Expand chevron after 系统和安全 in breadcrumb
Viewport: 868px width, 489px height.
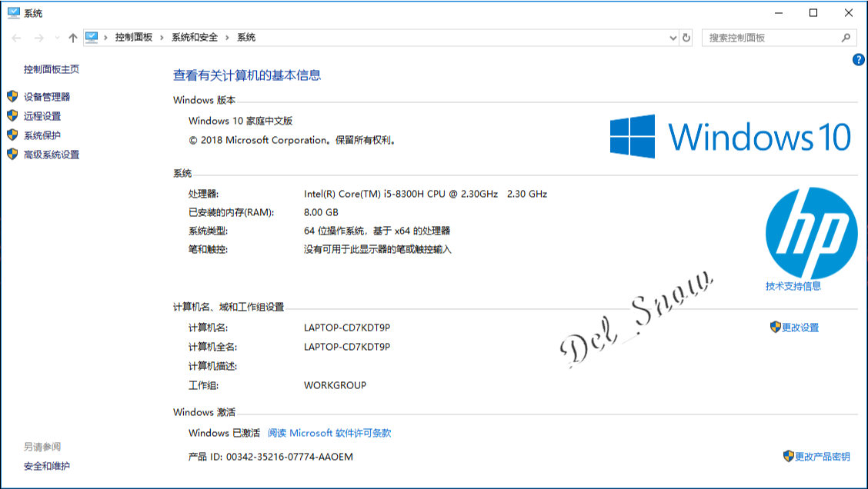pyautogui.click(x=227, y=38)
